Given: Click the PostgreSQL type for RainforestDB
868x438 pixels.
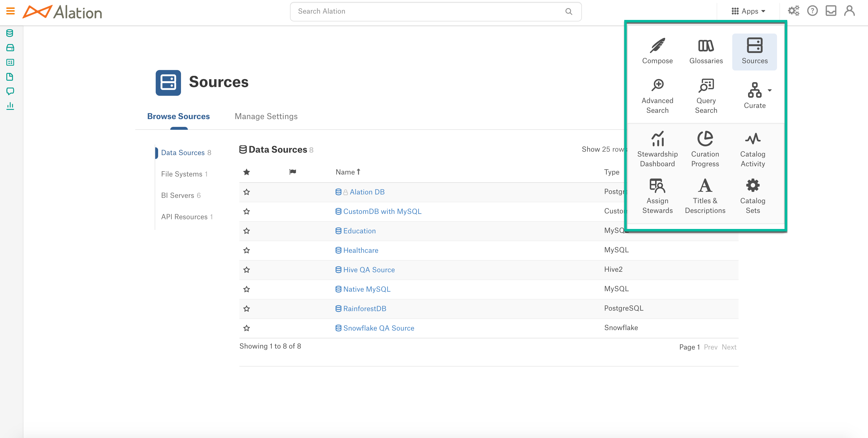Looking at the screenshot, I should pyautogui.click(x=624, y=308).
